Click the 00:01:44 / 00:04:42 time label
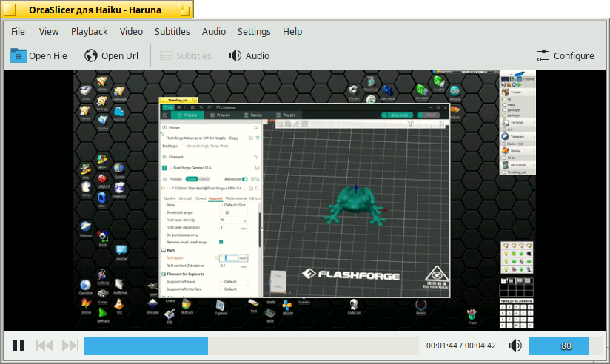 click(460, 346)
